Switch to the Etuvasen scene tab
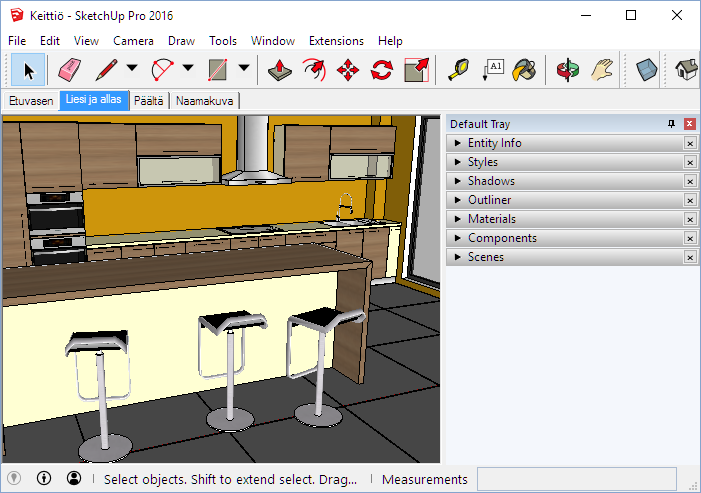Viewport: 701px width, 493px height. [x=31, y=101]
